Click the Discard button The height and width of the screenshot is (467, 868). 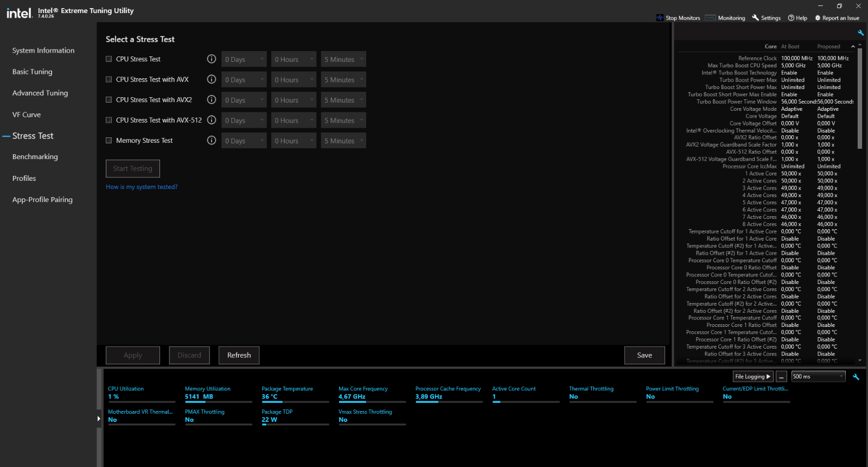point(189,355)
